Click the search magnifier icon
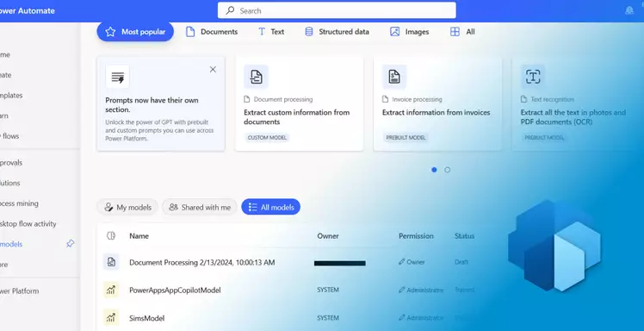Image resolution: width=644 pixels, height=331 pixels. point(231,10)
